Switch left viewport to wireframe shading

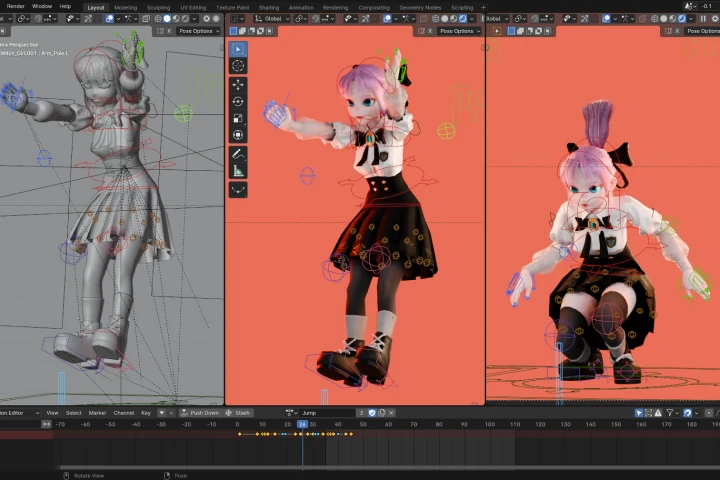(158, 19)
